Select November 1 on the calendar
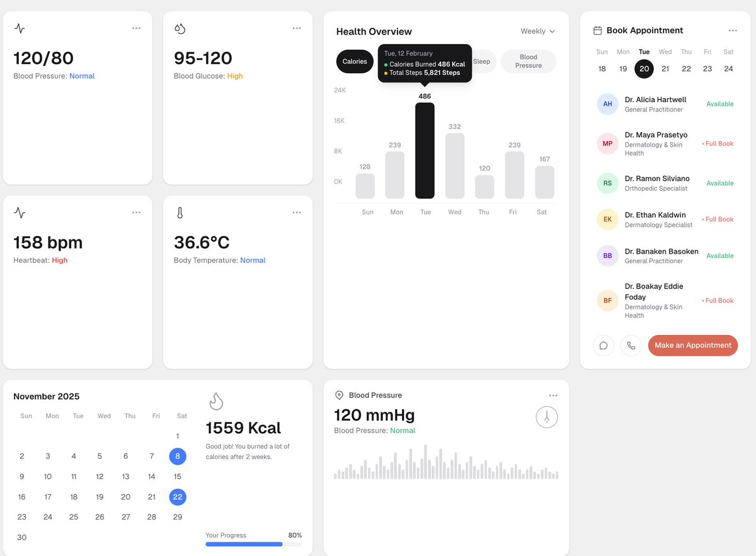This screenshot has height=556, width=756. coord(178,436)
